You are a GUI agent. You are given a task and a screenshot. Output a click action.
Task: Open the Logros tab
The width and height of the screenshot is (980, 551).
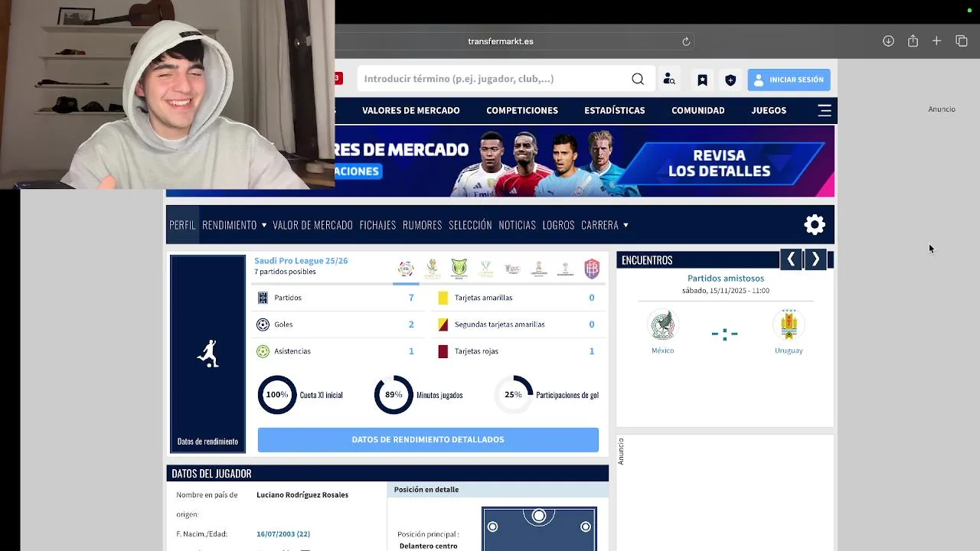(x=558, y=225)
